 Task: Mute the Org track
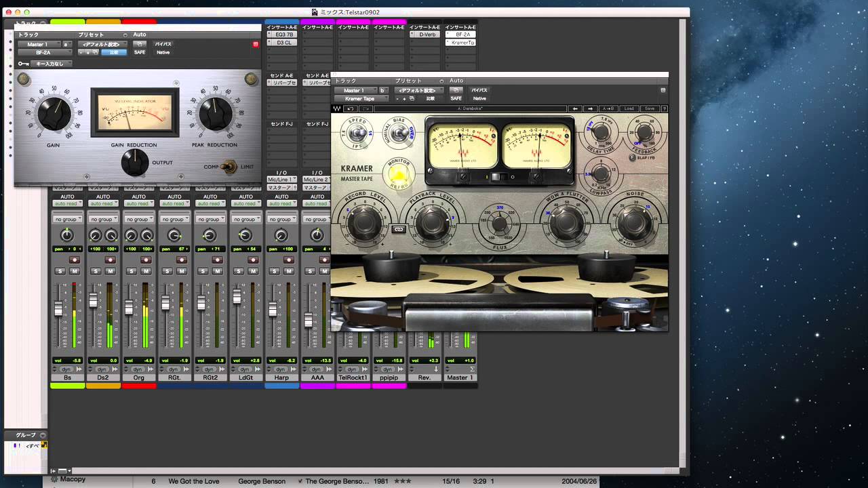(146, 271)
